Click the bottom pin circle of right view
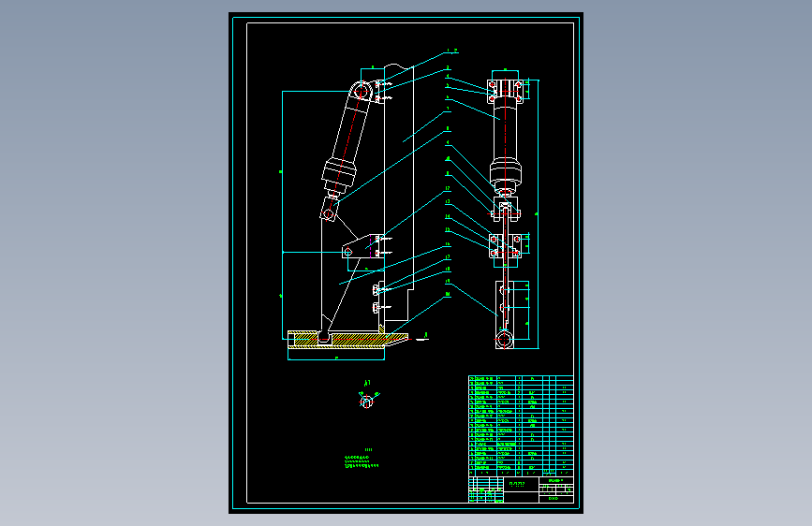Image resolution: width=812 pixels, height=526 pixels. (504, 340)
